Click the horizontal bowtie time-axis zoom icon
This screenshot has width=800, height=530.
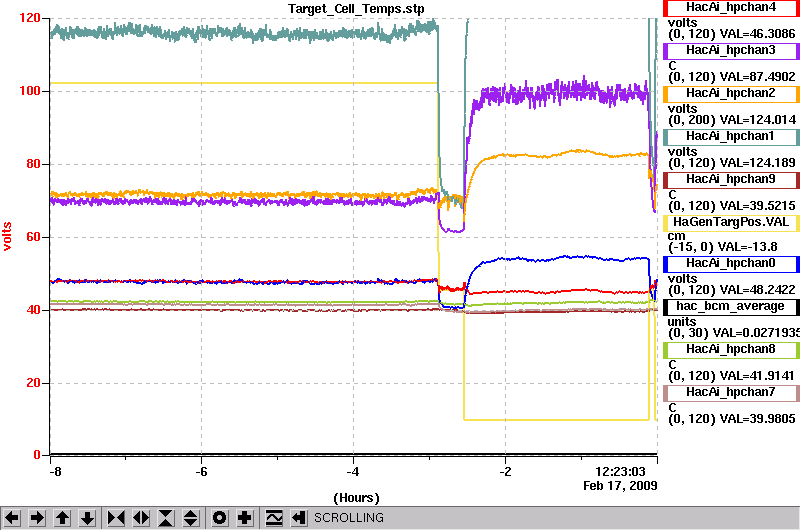tap(116, 518)
